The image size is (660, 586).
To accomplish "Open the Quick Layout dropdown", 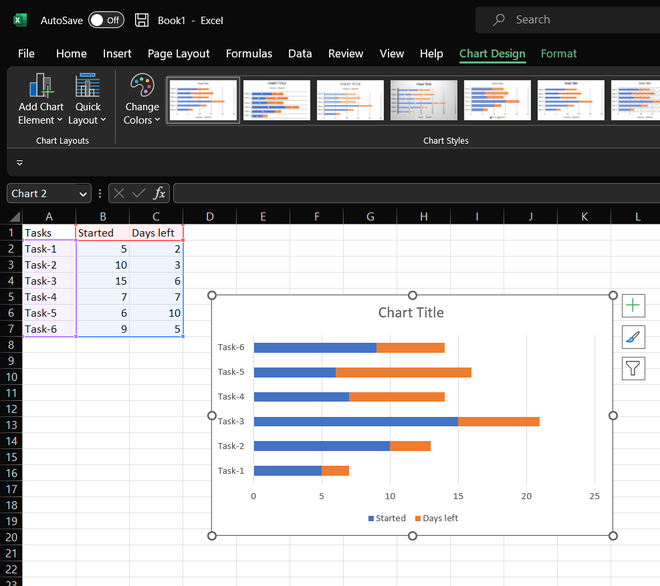I will click(x=87, y=99).
